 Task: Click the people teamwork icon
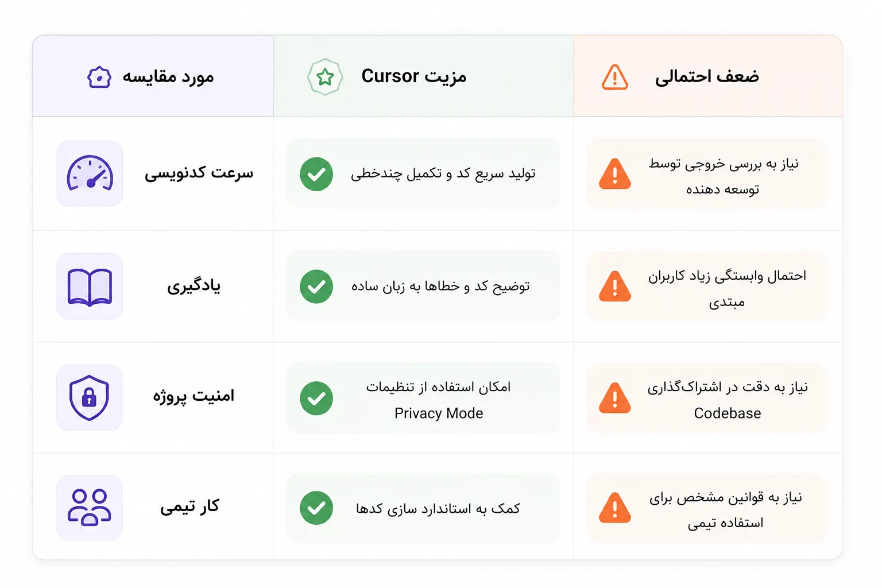90,507
